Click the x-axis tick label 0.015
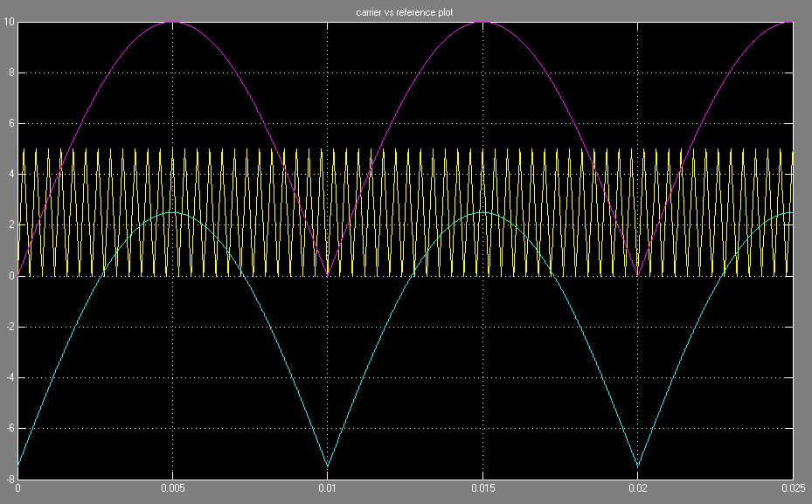The width and height of the screenshot is (812, 504). coord(482,488)
